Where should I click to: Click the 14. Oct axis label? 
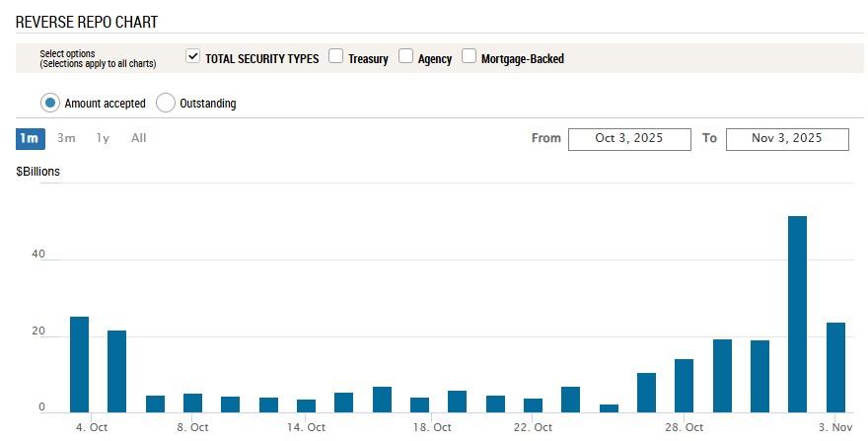[306, 428]
